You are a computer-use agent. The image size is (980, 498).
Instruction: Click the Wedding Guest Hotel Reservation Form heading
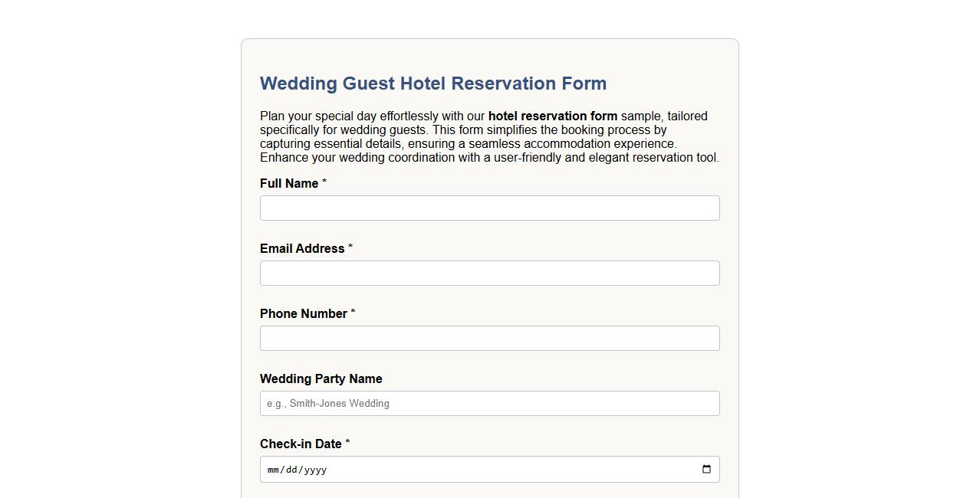433,84
